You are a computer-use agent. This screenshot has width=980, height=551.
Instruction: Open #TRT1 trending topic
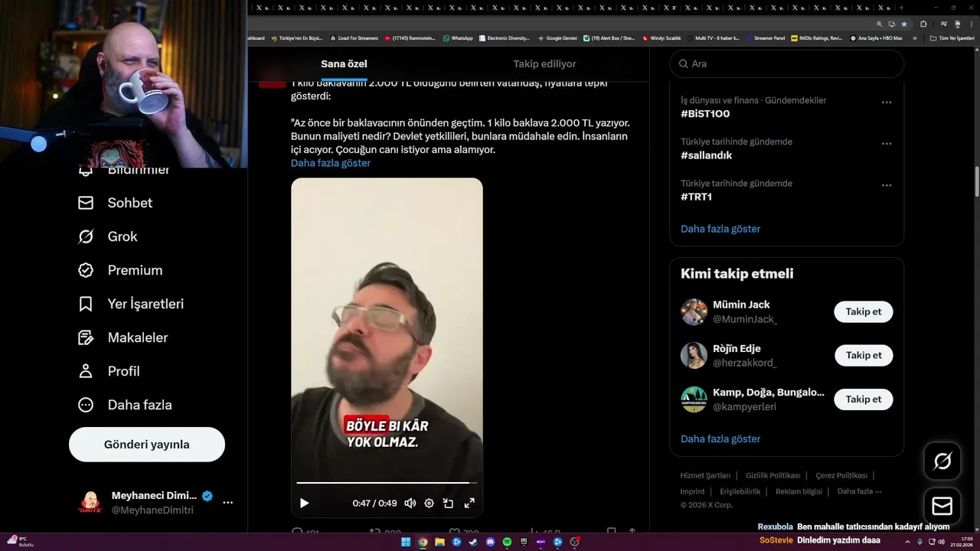(x=696, y=197)
